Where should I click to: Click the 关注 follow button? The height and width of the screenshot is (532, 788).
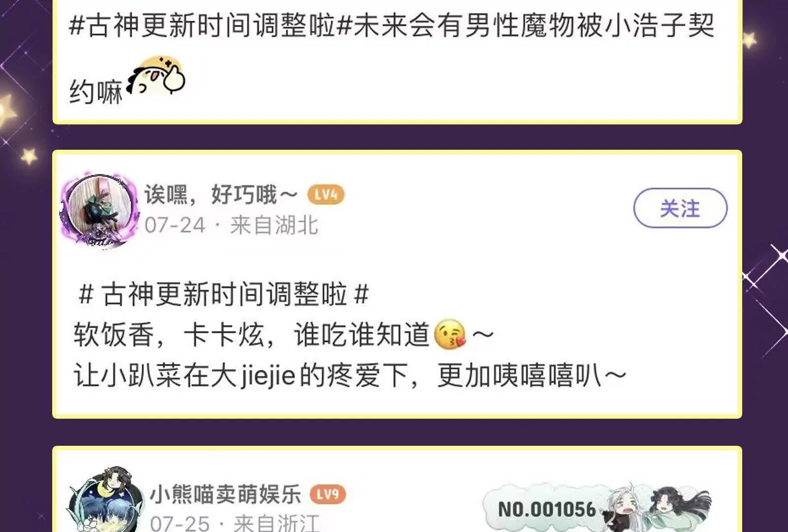[x=680, y=208]
